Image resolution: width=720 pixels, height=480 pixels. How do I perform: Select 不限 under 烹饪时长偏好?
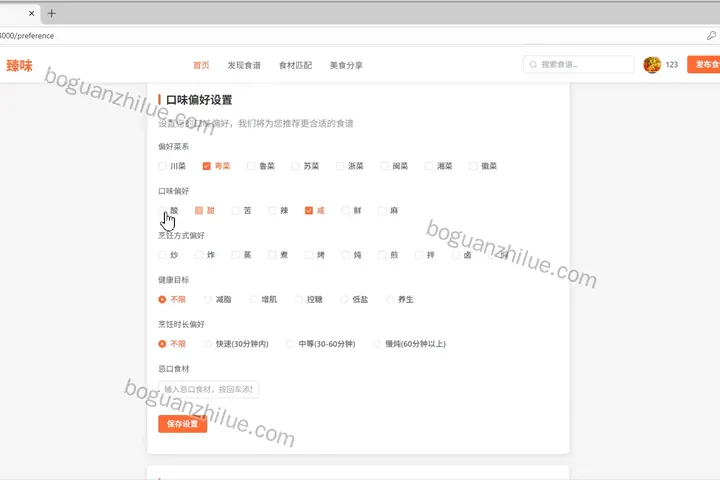[x=162, y=344]
